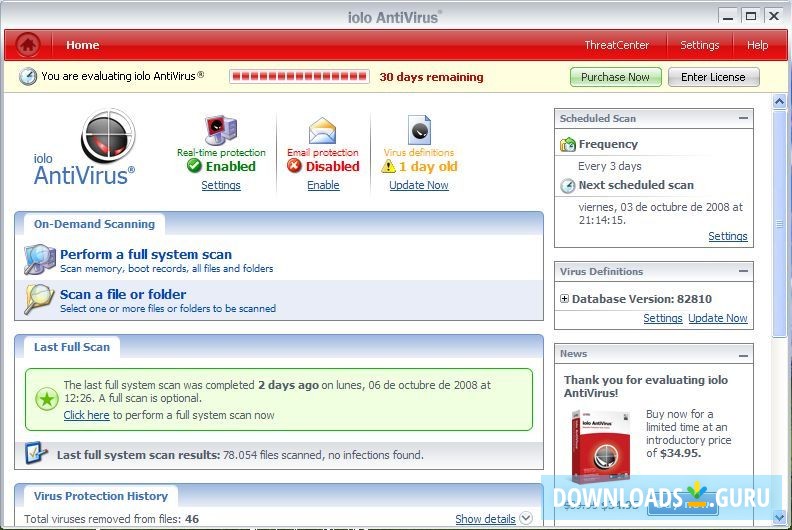Click the iolo AntiVirus product box image
Viewport: 792px width, 530px height.
(x=601, y=446)
